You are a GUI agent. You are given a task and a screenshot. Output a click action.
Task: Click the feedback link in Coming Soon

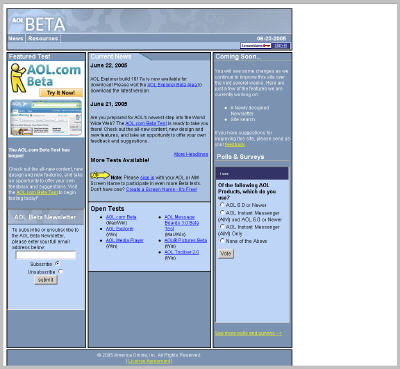point(235,144)
